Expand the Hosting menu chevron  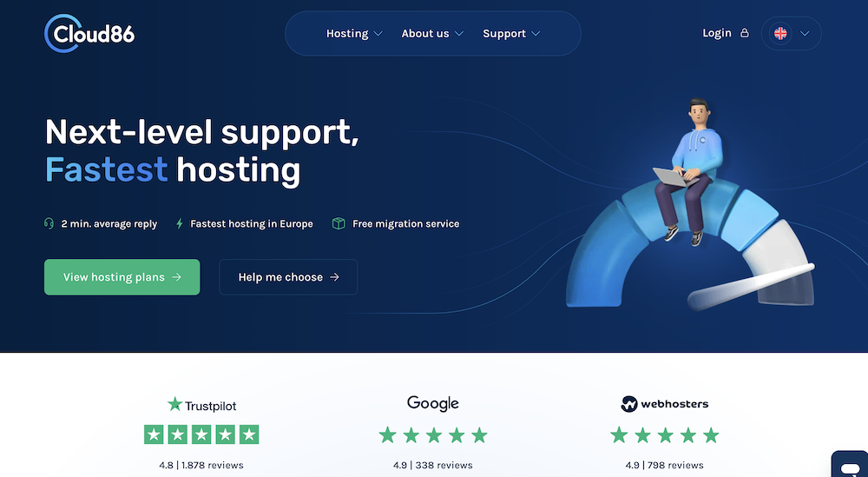coord(378,34)
